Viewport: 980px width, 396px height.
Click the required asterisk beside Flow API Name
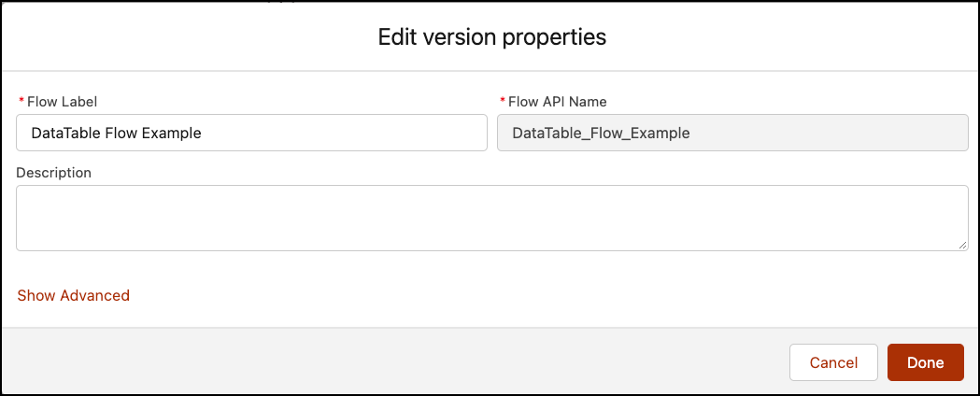(503, 102)
